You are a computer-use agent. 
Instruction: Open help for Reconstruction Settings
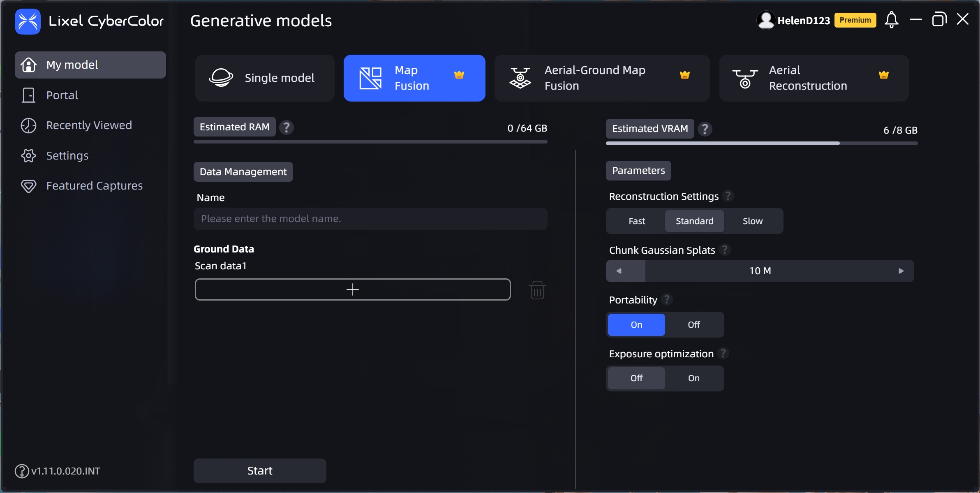tap(728, 196)
